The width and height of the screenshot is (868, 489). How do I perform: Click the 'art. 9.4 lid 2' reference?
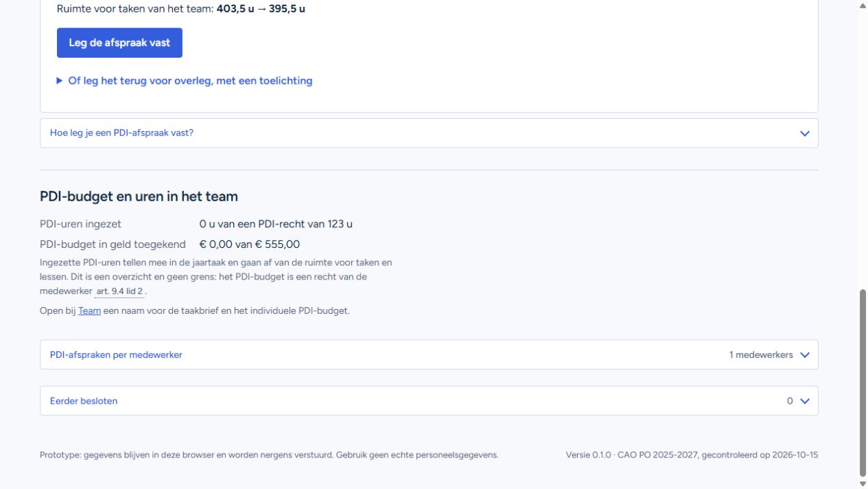tap(120, 291)
